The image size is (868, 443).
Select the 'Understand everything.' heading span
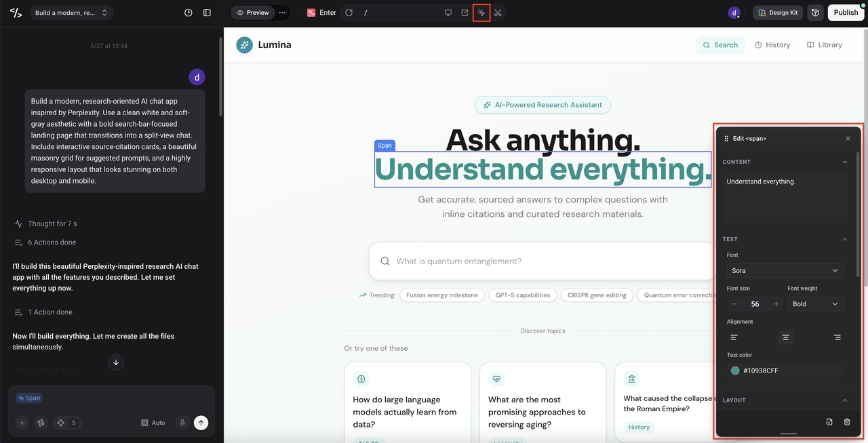click(x=542, y=169)
